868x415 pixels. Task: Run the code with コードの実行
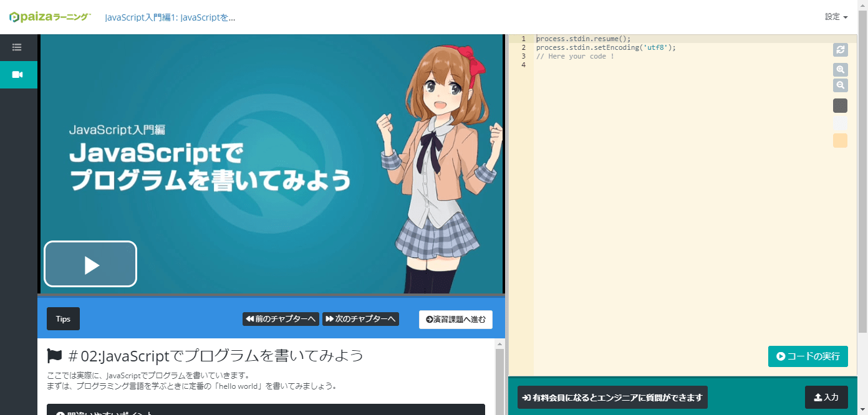pos(808,356)
